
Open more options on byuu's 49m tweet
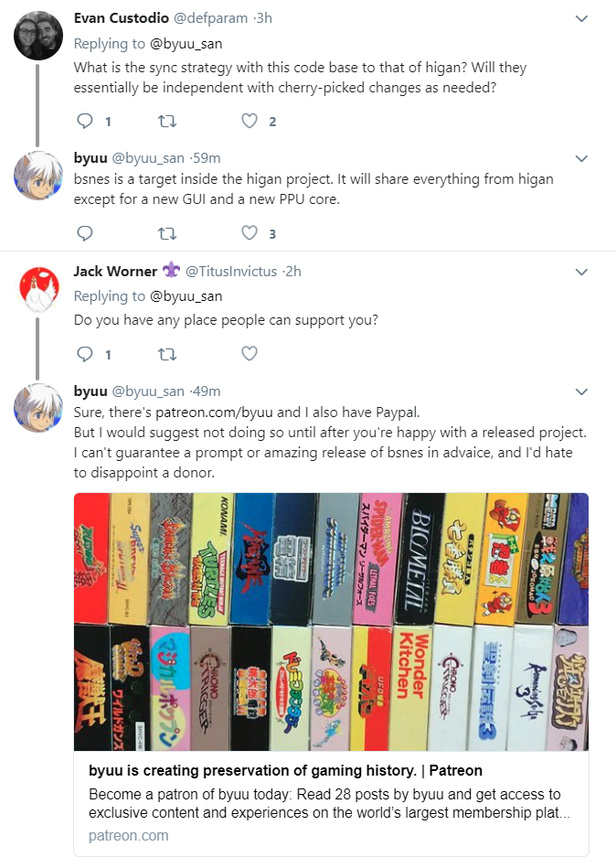coord(581,392)
